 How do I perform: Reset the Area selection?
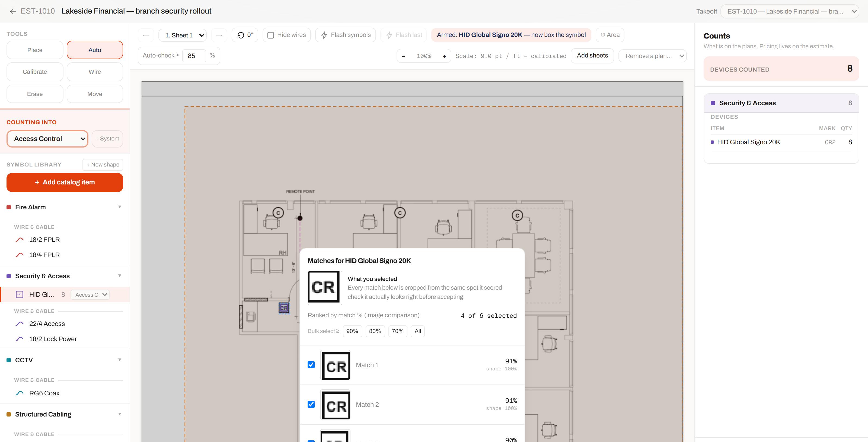pyautogui.click(x=610, y=35)
